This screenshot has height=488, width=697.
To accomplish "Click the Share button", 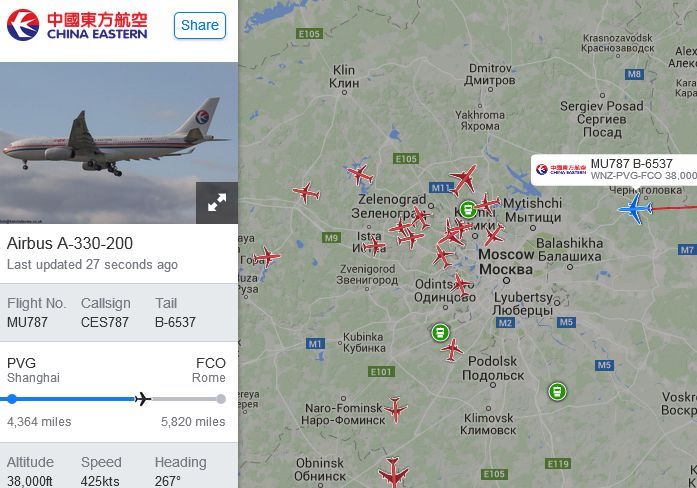I will (200, 25).
